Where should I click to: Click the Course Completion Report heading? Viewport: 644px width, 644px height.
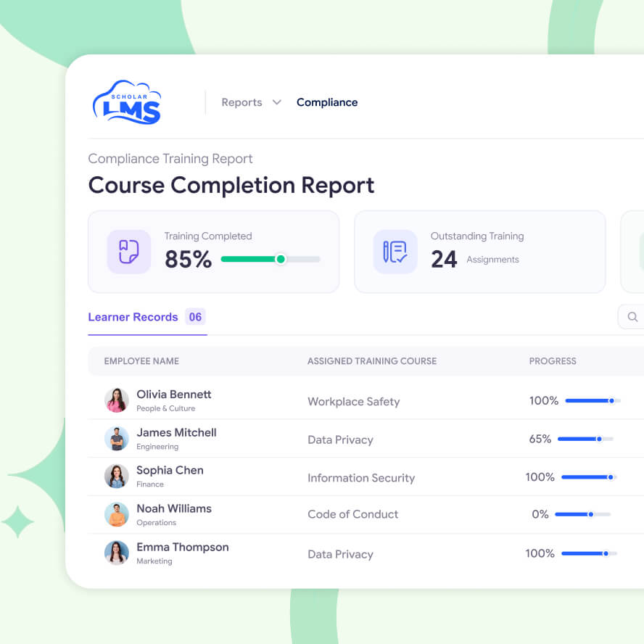[x=231, y=185]
